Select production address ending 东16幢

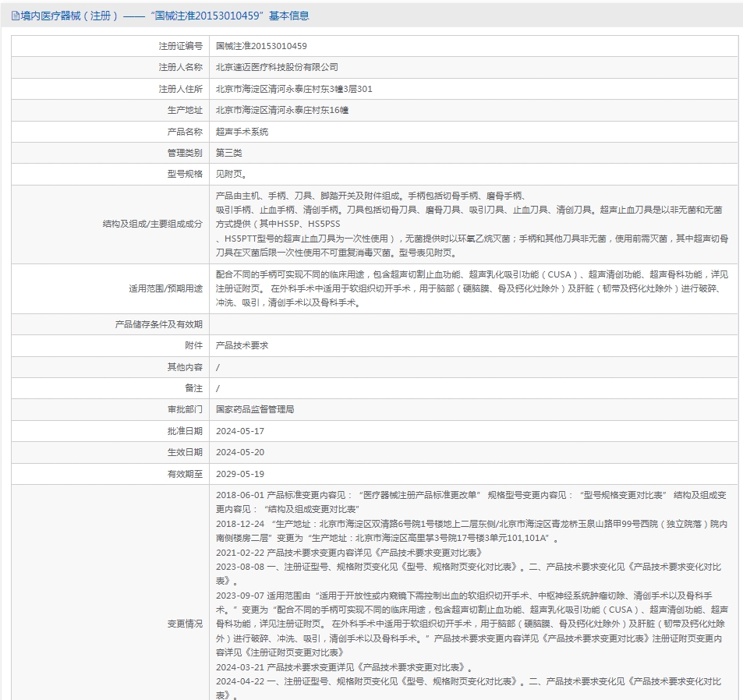point(282,110)
